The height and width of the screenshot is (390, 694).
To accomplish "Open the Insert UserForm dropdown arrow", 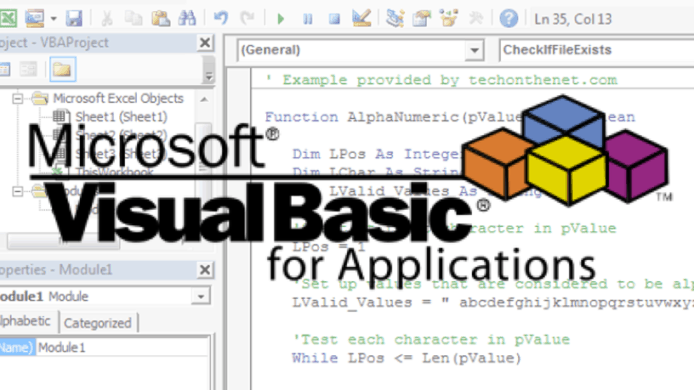I will (x=54, y=19).
